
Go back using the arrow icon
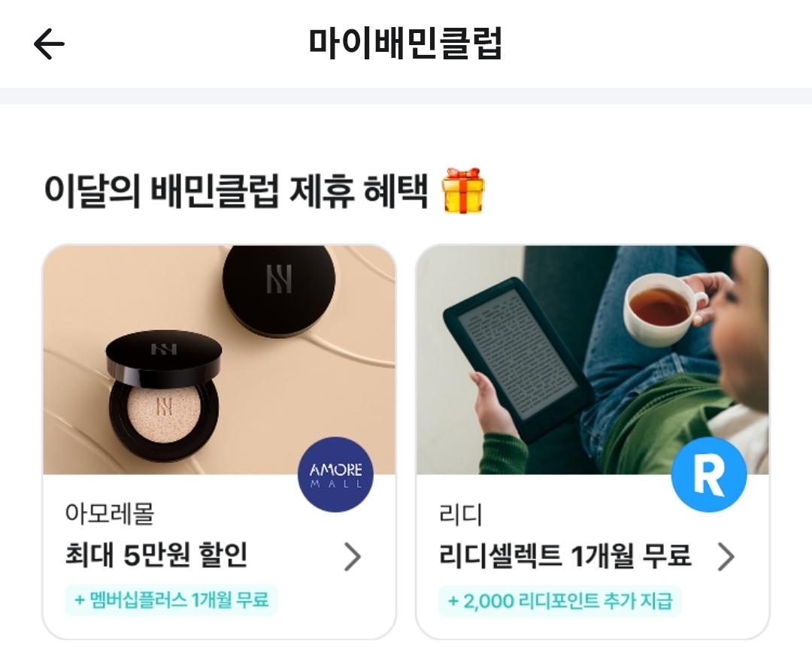(x=49, y=44)
